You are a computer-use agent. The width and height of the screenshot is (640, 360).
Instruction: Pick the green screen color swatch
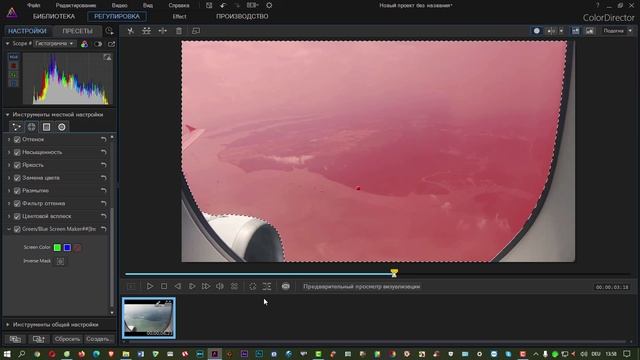point(57,247)
